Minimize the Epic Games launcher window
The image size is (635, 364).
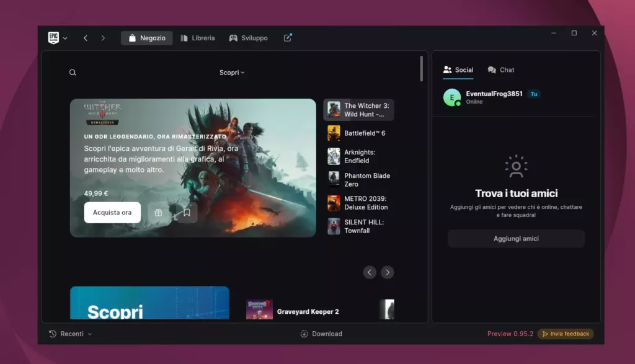tap(554, 33)
